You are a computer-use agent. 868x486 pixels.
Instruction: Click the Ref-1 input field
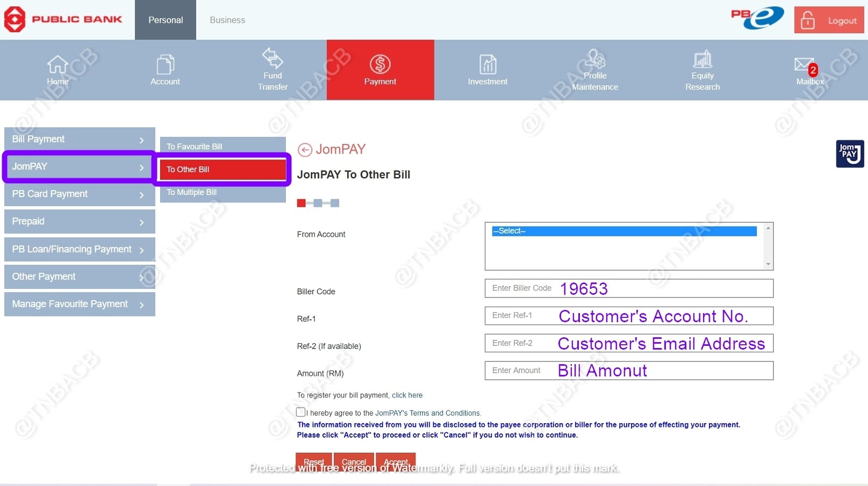pyautogui.click(x=629, y=316)
